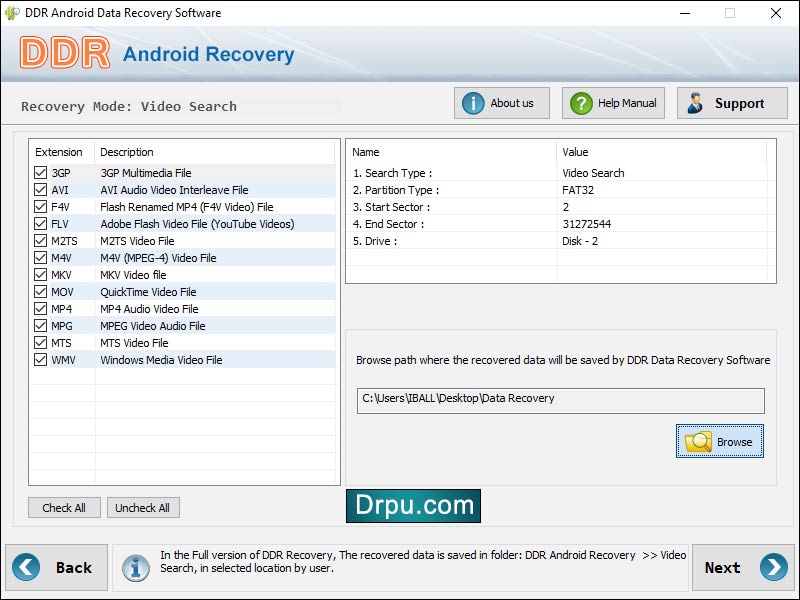
Task: Select 'Adobe Flash Video File (YouTube Videos)'
Action: pyautogui.click(x=197, y=224)
